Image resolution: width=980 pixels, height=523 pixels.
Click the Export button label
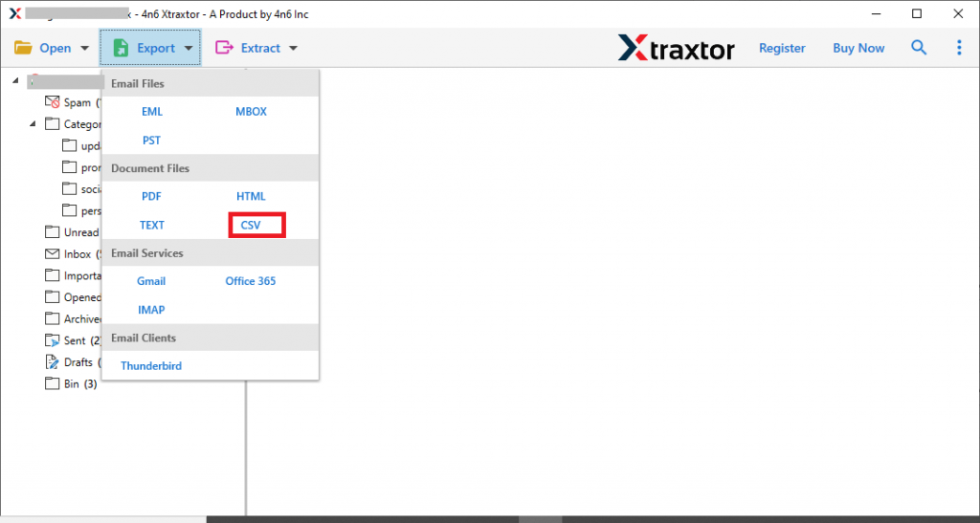[156, 48]
